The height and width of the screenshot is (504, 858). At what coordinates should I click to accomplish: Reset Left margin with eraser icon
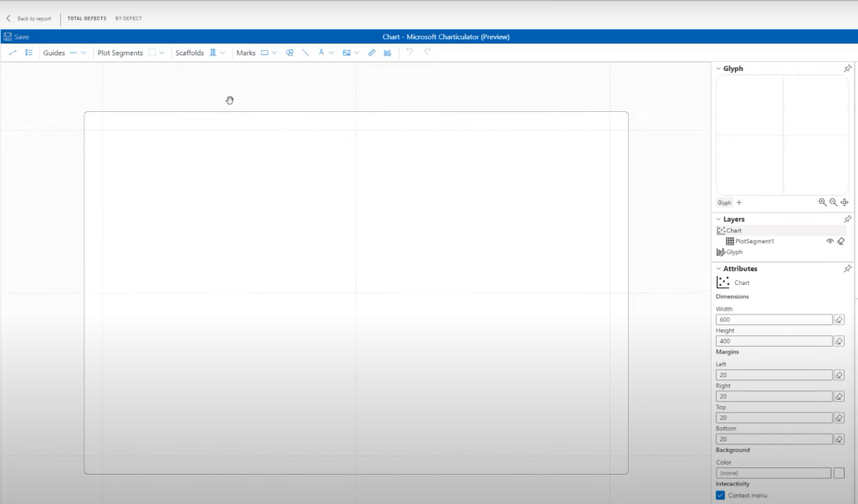tap(839, 375)
